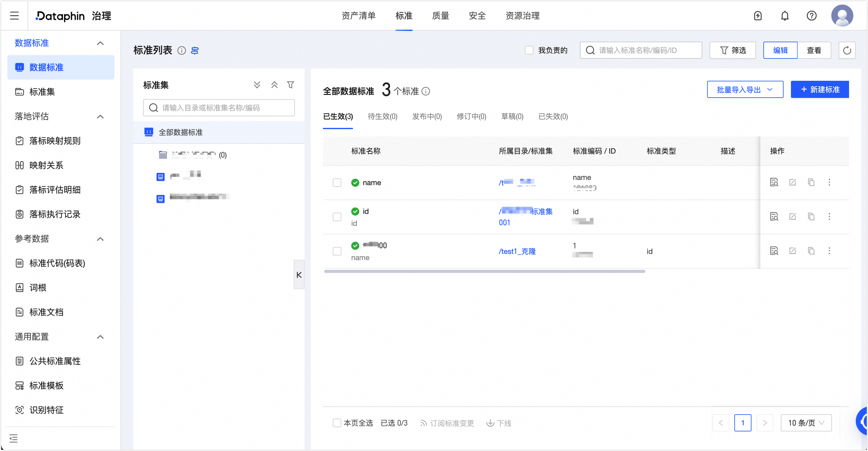This screenshot has width=868, height=451.
Task: Refresh the standard list
Action: coord(847,50)
